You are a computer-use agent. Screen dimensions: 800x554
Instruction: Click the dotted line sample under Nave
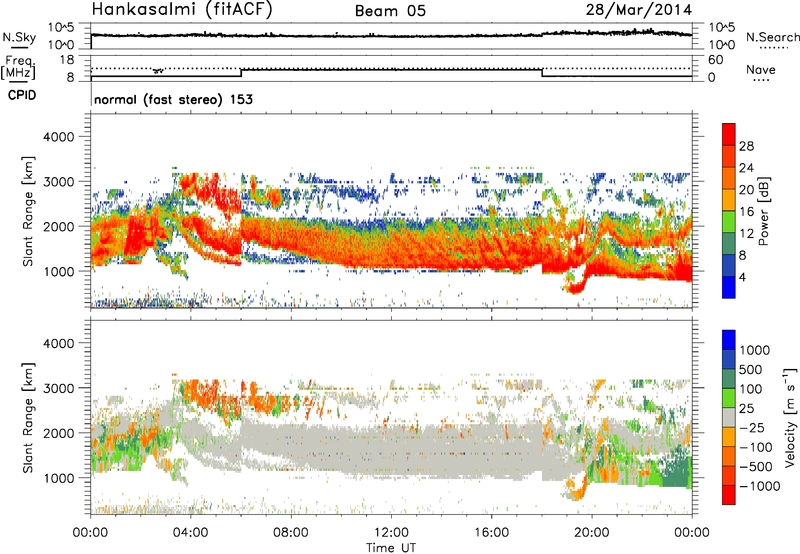pos(761,81)
